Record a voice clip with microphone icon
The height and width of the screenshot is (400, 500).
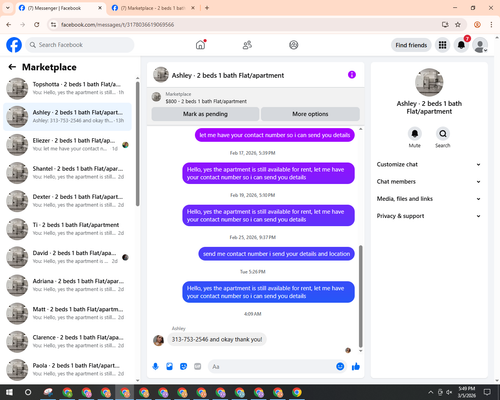click(155, 367)
